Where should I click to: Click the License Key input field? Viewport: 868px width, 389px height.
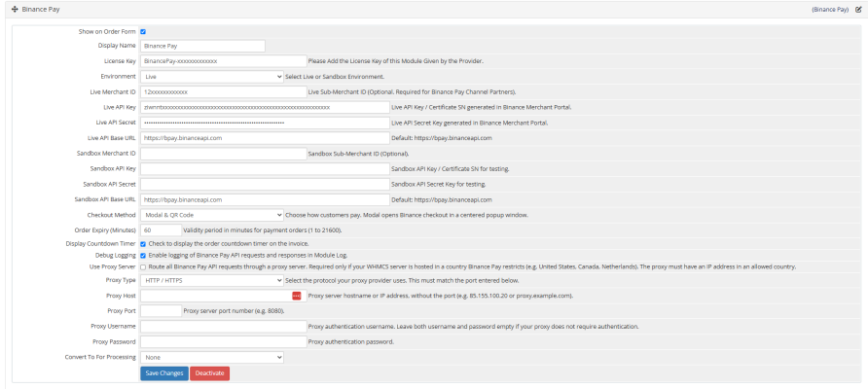223,61
